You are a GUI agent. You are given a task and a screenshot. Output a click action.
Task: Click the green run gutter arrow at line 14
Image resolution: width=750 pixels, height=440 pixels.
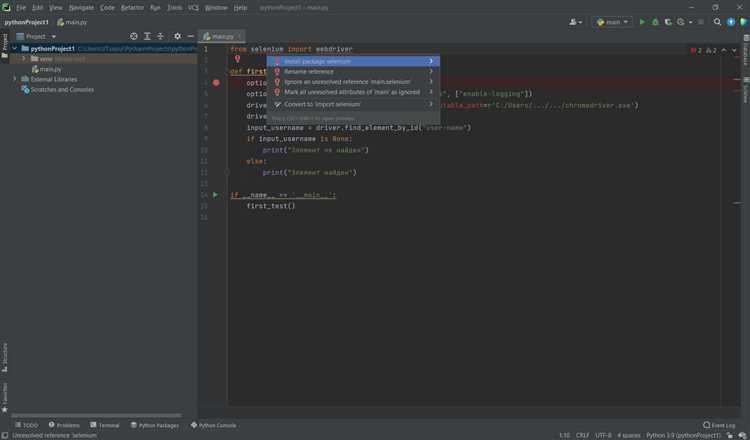(x=216, y=195)
